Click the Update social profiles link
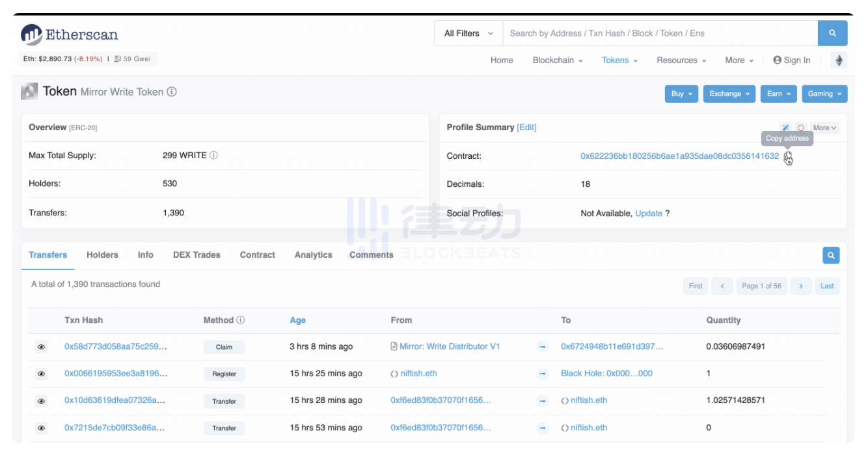The width and height of the screenshot is (868, 457). [x=649, y=214]
